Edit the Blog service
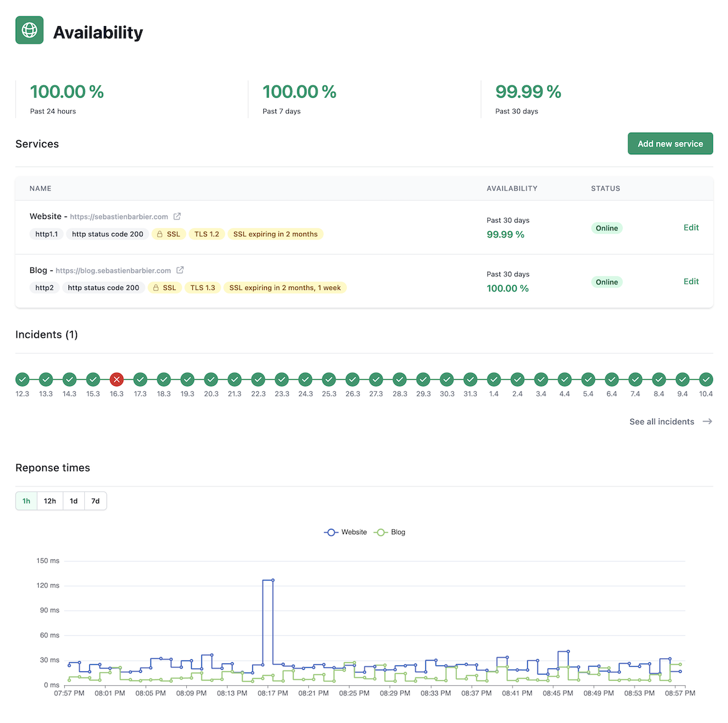 point(691,281)
